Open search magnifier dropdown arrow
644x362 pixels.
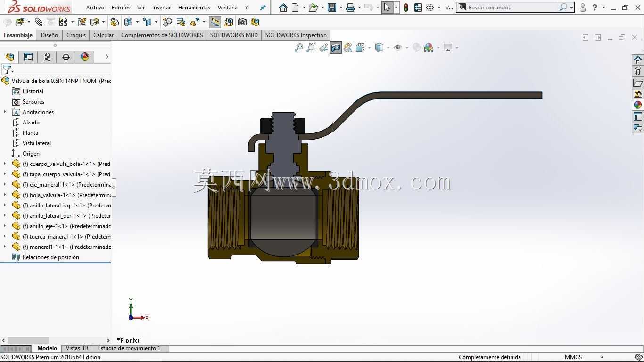coord(571,8)
